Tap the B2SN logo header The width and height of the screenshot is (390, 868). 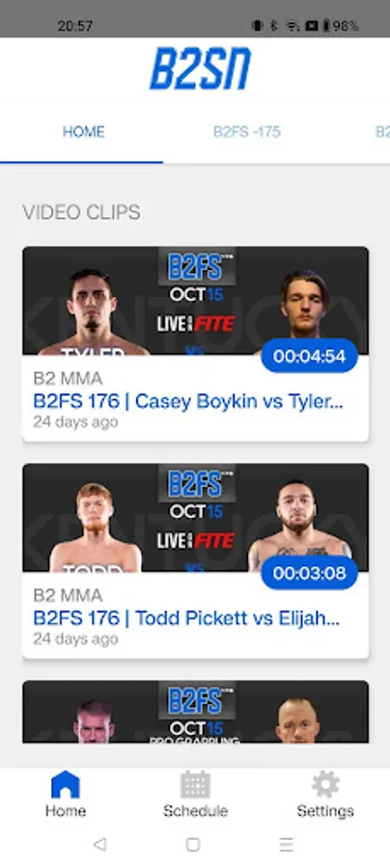201,68
